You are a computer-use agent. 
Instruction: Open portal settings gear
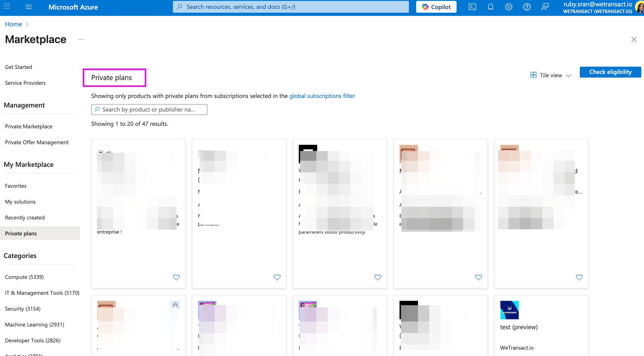(509, 7)
